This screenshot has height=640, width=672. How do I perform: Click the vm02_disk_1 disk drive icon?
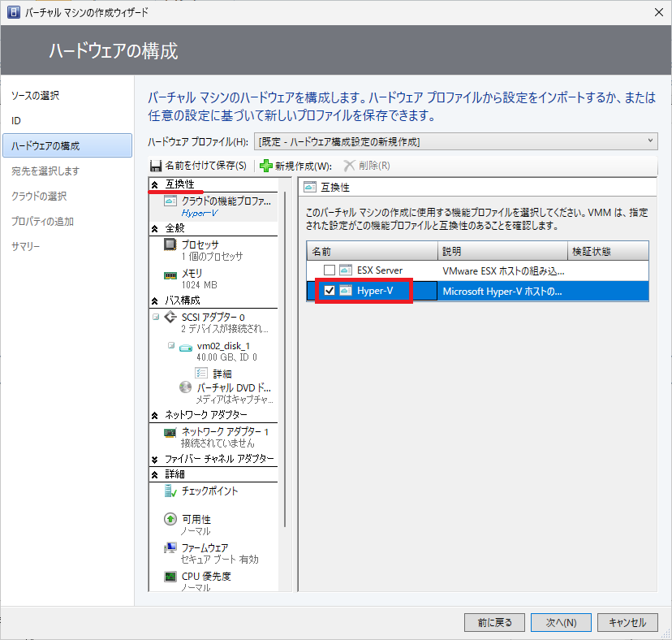186,348
